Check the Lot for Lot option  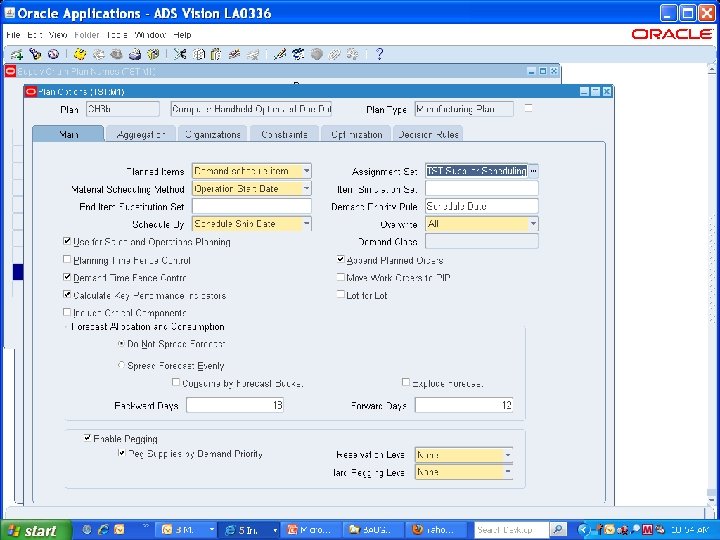pyautogui.click(x=341, y=294)
